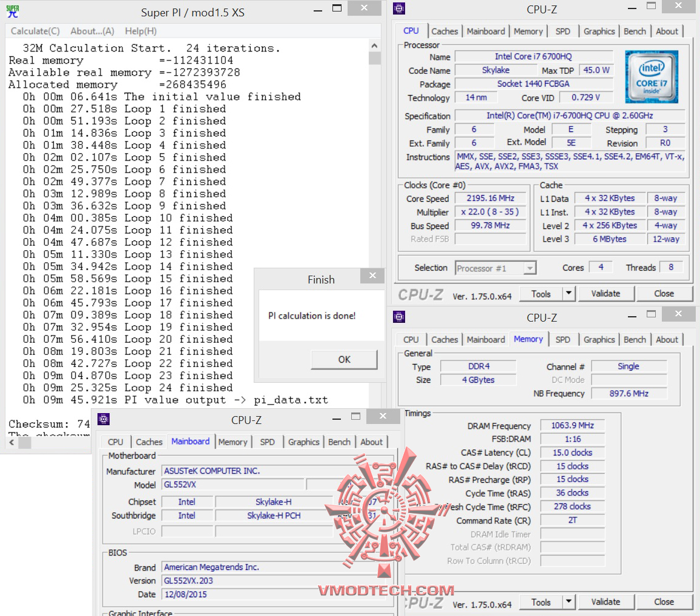Click the Loop 24 finished line in Super PI
Screen dimensions: 700x616
tap(128, 388)
